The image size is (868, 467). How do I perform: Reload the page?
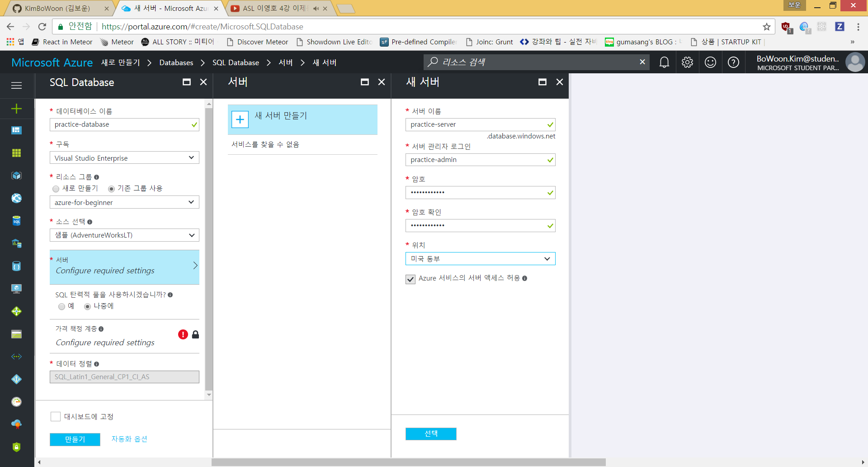point(42,27)
